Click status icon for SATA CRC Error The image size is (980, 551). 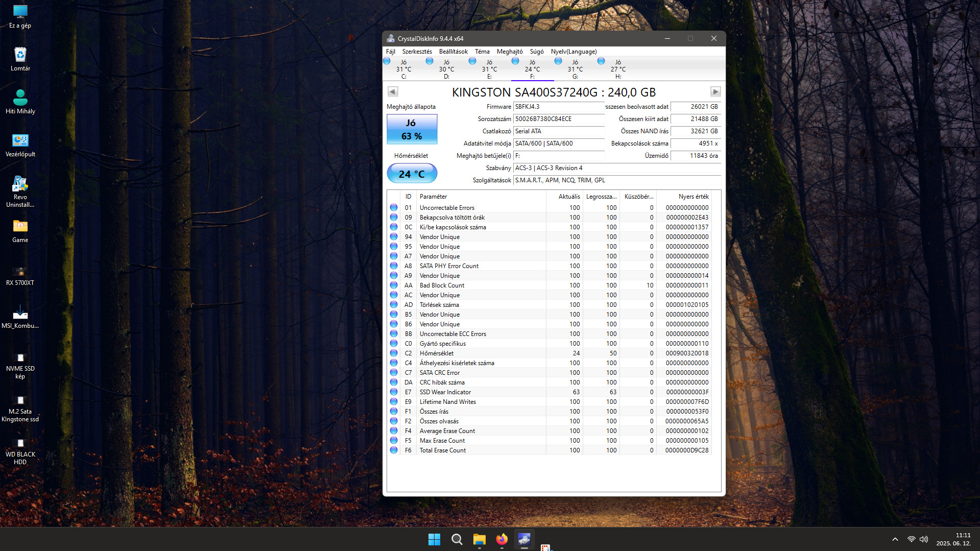(x=394, y=373)
